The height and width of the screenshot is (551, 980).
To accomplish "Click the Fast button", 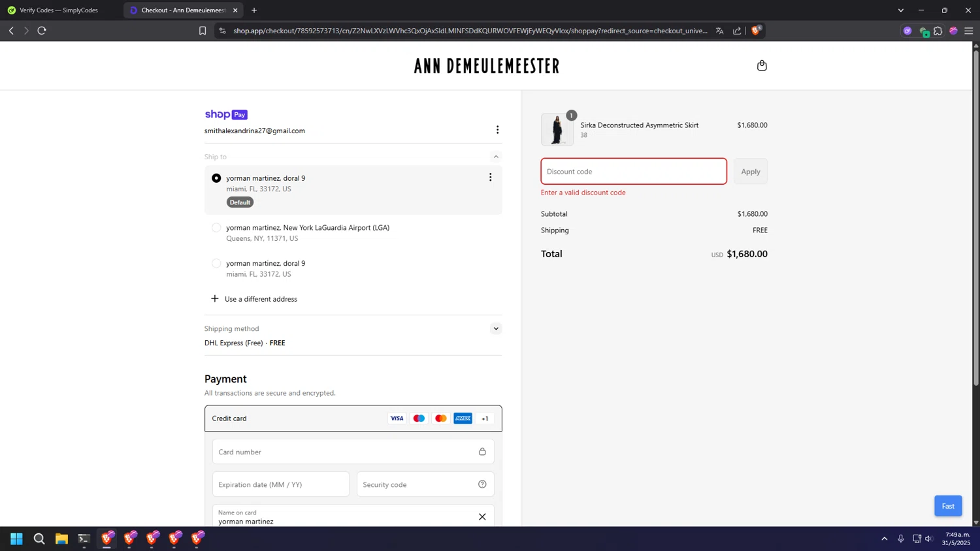I will [948, 506].
